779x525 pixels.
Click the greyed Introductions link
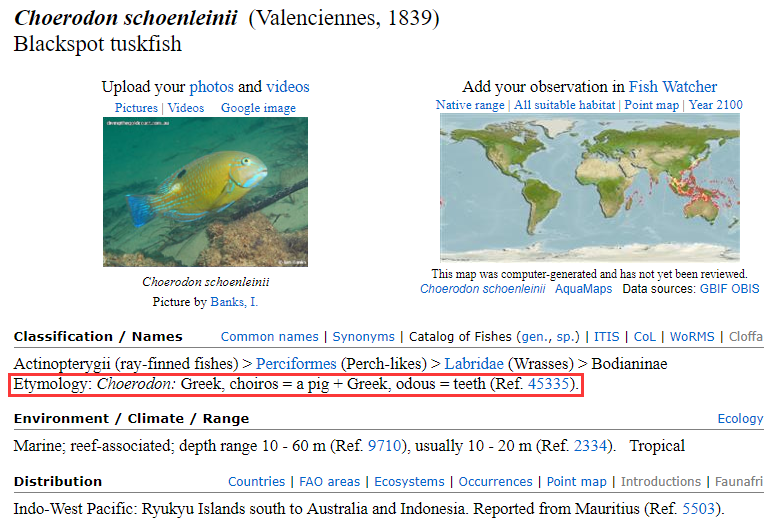point(661,482)
